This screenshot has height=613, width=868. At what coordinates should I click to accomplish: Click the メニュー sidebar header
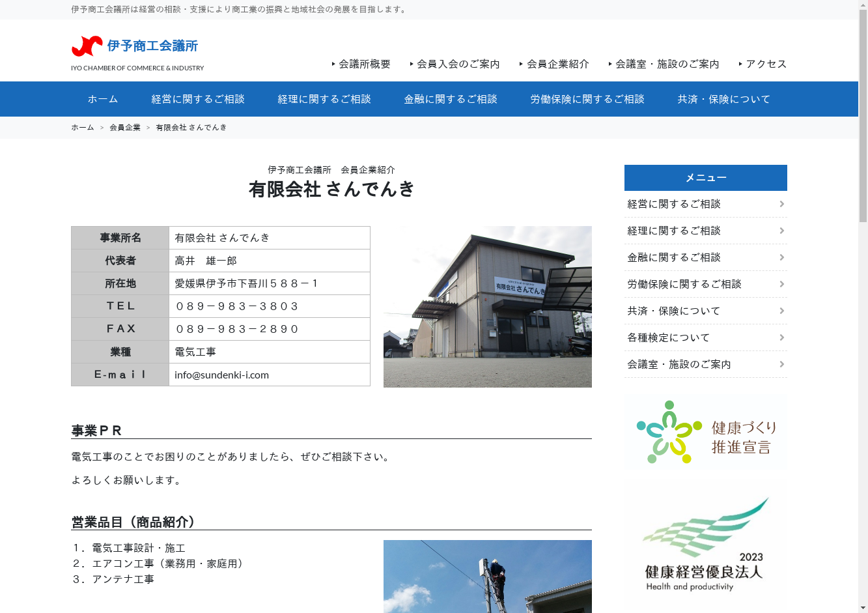(x=706, y=178)
